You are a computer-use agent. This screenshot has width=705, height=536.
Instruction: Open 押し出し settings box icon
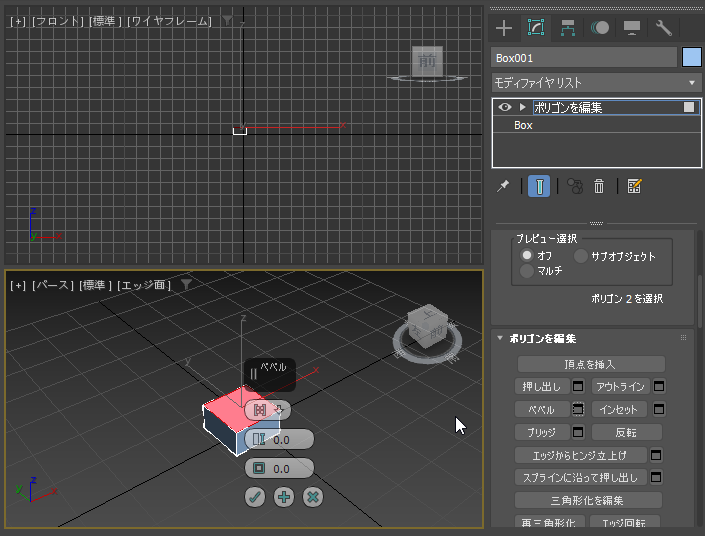point(578,386)
